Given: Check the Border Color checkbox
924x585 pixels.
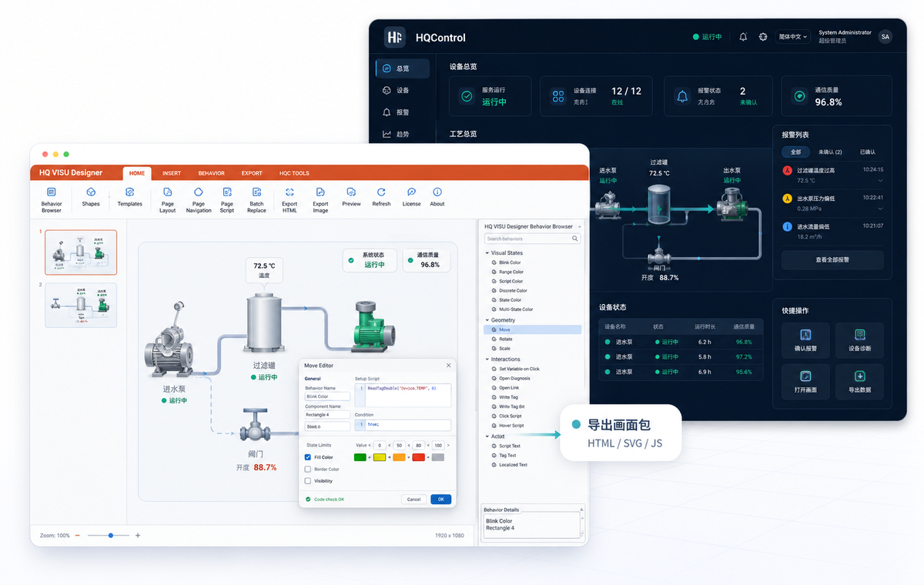Looking at the screenshot, I should 308,469.
